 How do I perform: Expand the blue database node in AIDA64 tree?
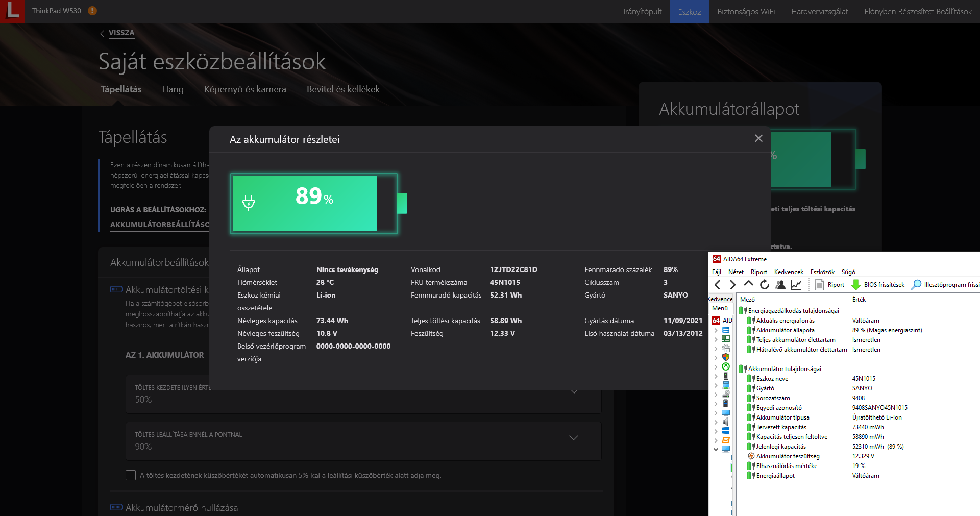pos(716,331)
